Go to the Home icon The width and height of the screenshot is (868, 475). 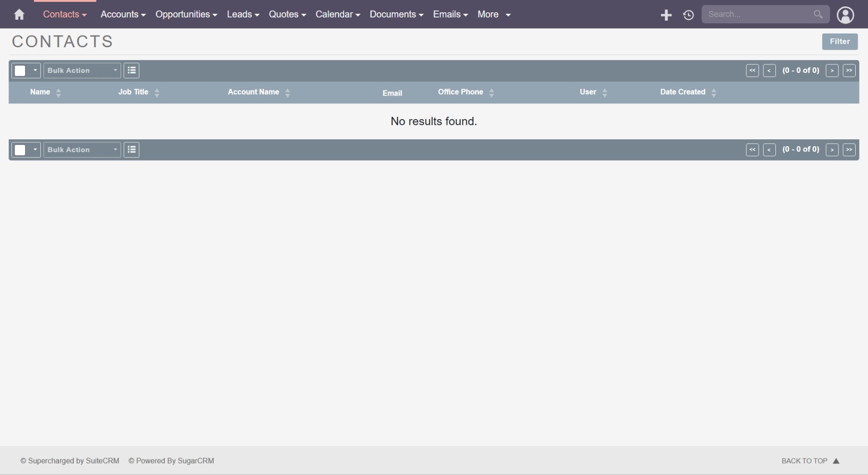click(19, 15)
